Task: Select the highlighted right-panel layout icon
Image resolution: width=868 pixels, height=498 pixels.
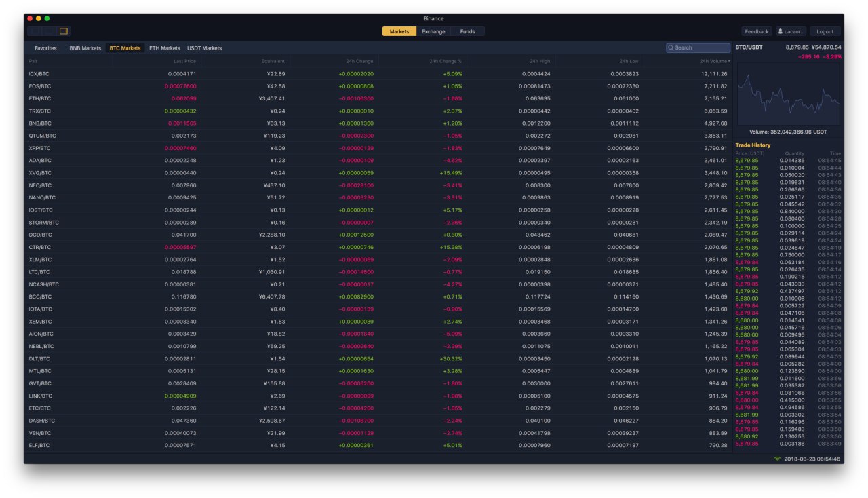Action: 63,31
